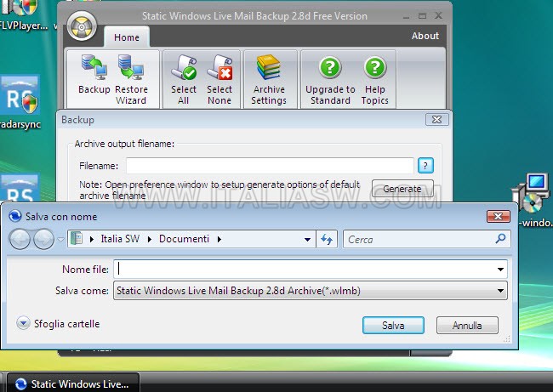Image resolution: width=553 pixels, height=392 pixels.
Task: Click the Salva button
Action: [393, 325]
